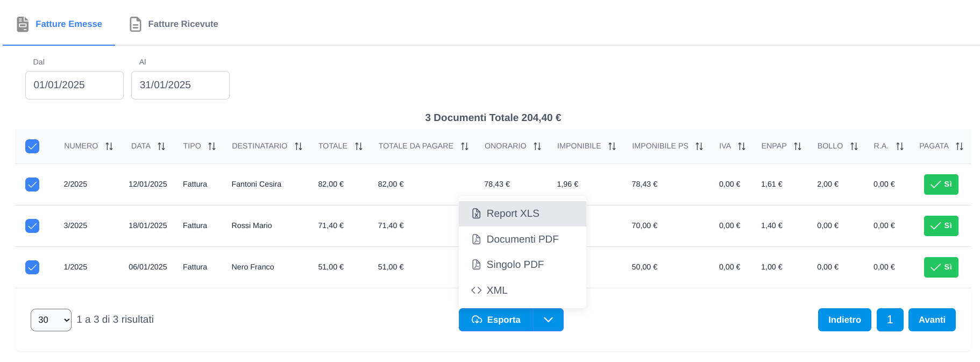Click invoice number 3/2025

(x=75, y=225)
